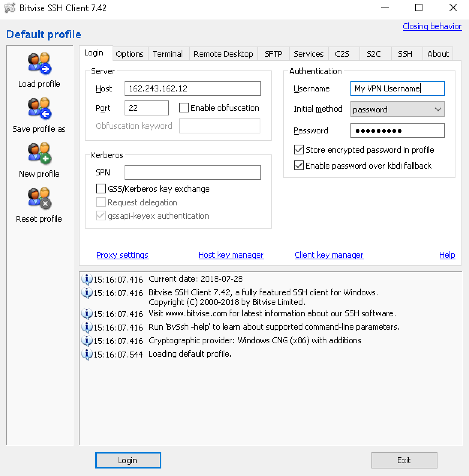The height and width of the screenshot is (476, 469).
Task: Switch to the Options tab
Action: coord(130,54)
